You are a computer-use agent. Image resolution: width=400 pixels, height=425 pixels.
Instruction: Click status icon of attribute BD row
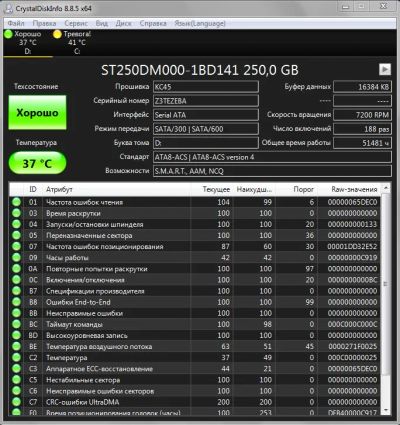point(16,335)
